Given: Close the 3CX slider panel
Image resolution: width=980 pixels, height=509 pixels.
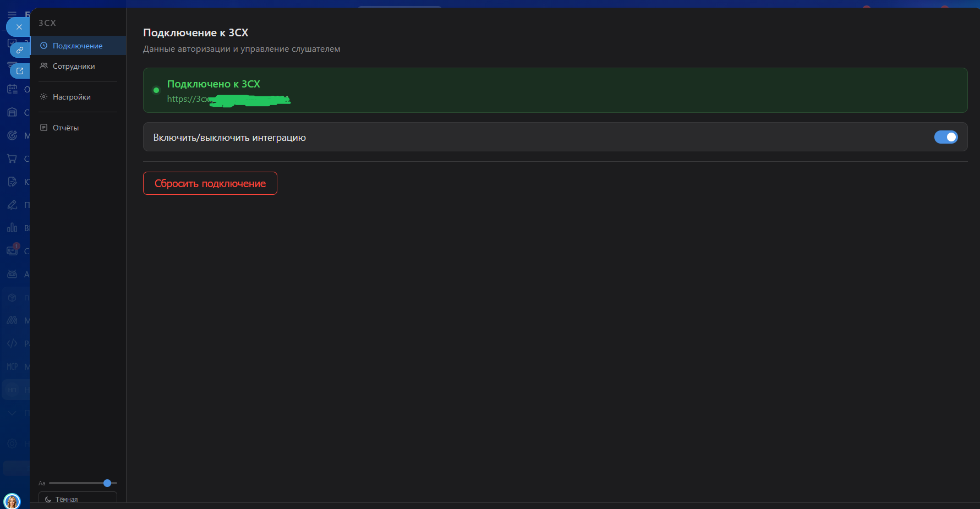Looking at the screenshot, I should tap(19, 27).
